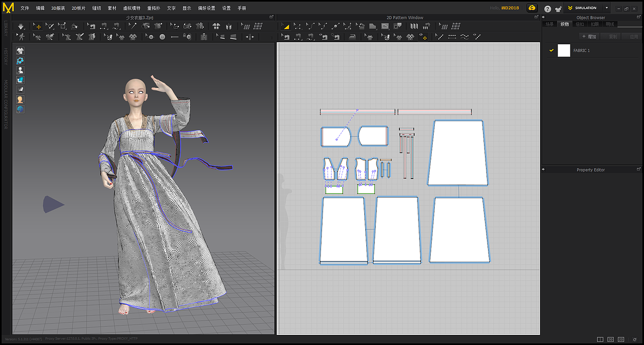Expand the 3D toolbar overflow chevron
Screen dimensions: 644x345
coord(272,37)
